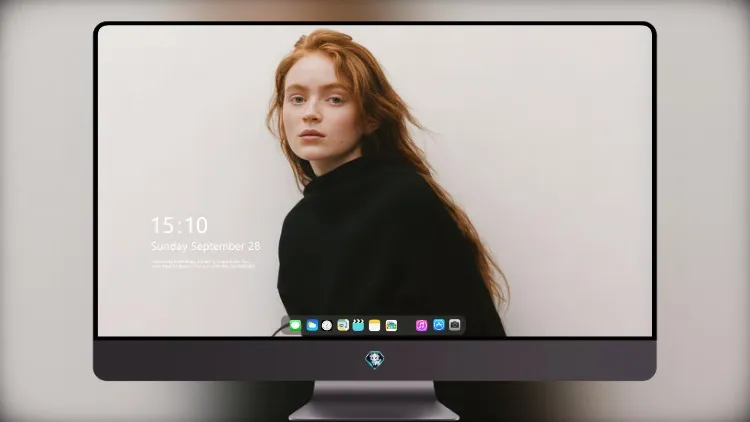
Task: Open the blue App Store icon
Action: 439,325
